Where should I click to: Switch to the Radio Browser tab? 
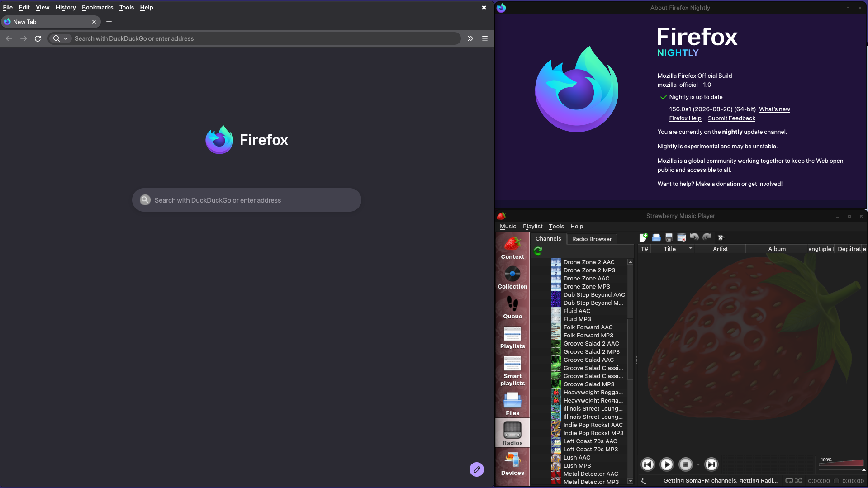[592, 239]
